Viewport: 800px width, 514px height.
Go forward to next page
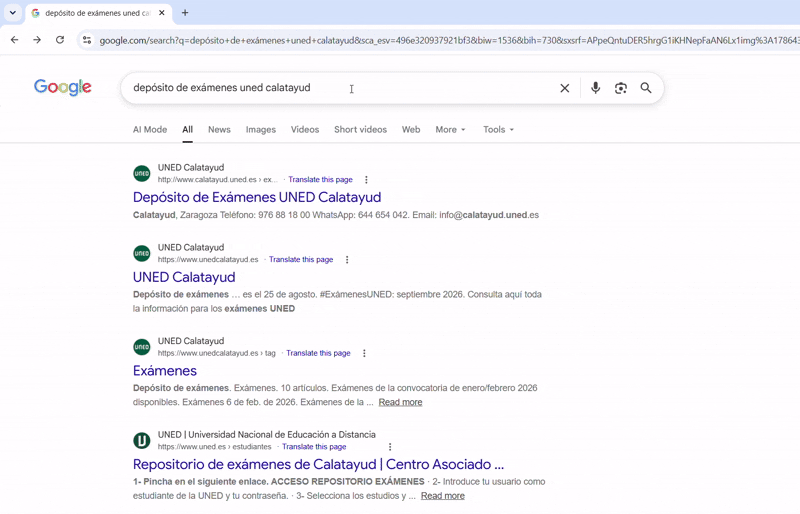[x=37, y=40]
